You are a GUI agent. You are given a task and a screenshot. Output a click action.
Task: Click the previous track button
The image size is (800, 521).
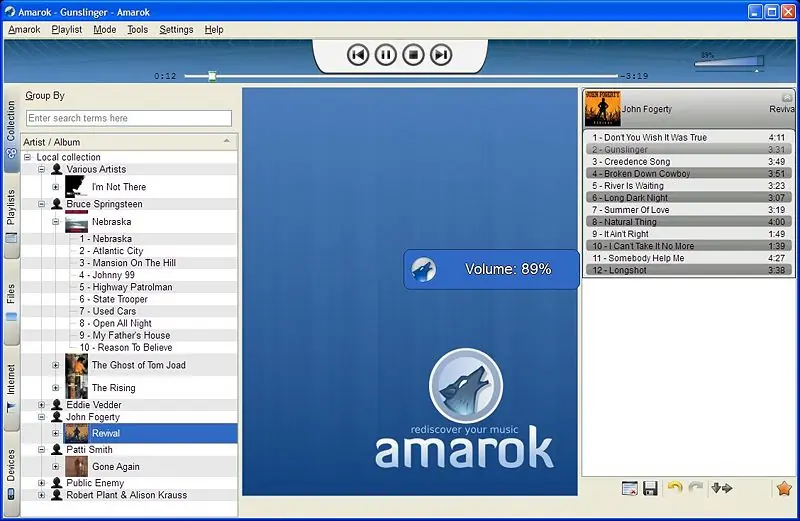pyautogui.click(x=358, y=55)
